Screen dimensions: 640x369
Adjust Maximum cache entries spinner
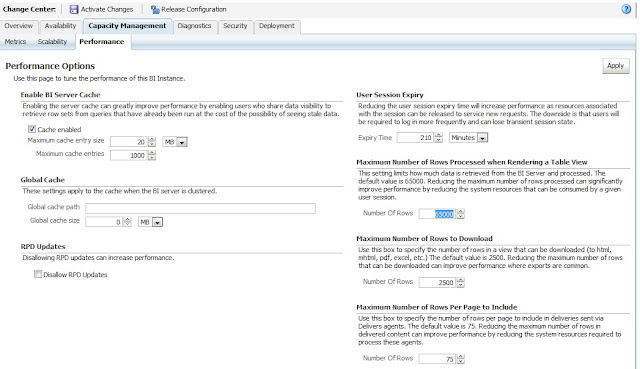(x=152, y=156)
